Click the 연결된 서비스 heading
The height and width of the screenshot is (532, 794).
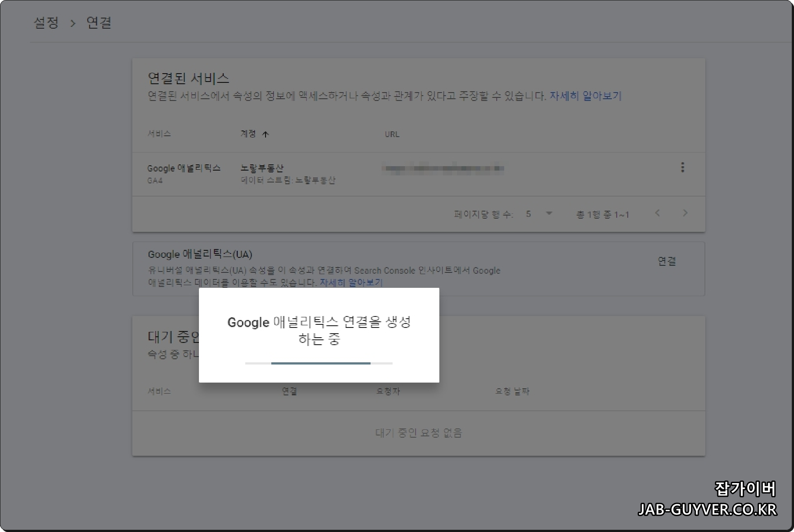(x=188, y=78)
